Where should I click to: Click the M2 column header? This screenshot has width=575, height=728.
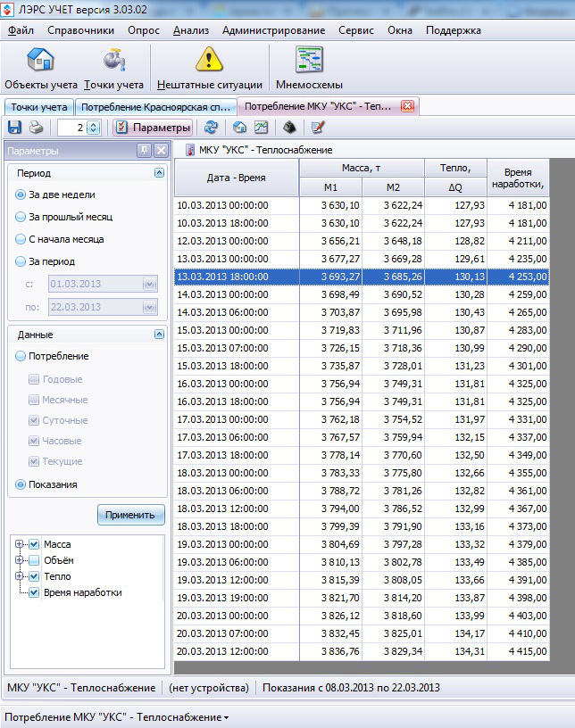[x=393, y=187]
